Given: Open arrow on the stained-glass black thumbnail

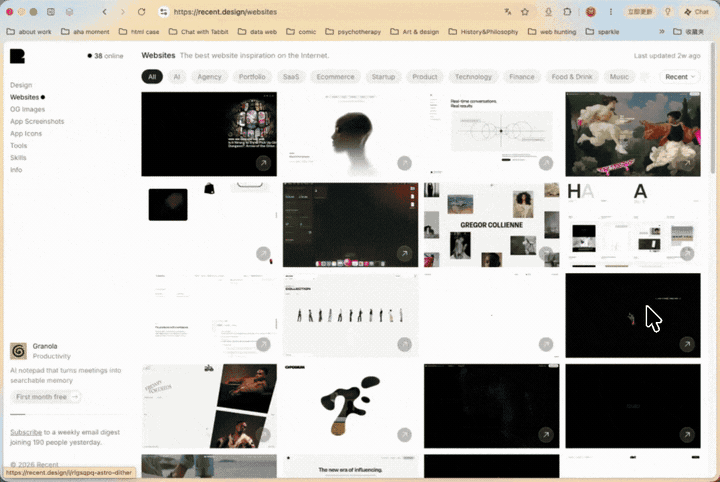Looking at the screenshot, I should click(x=263, y=163).
